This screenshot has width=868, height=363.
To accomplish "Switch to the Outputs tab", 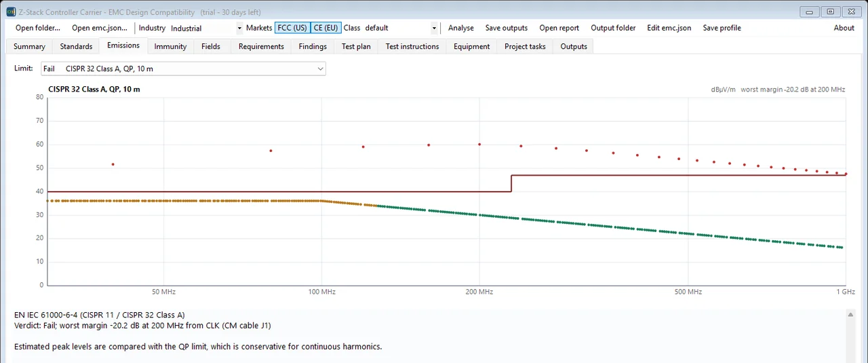I will pos(574,46).
